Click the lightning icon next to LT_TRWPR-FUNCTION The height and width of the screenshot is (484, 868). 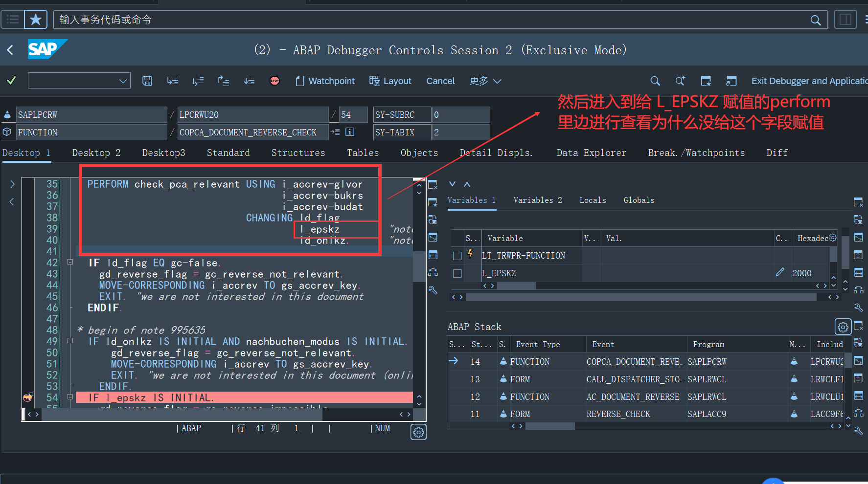coord(470,254)
